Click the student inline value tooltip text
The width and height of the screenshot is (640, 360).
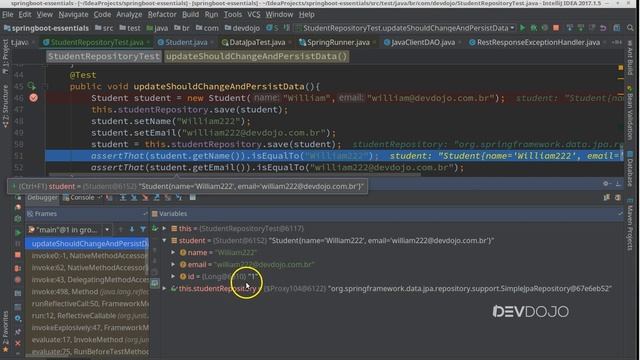188,187
